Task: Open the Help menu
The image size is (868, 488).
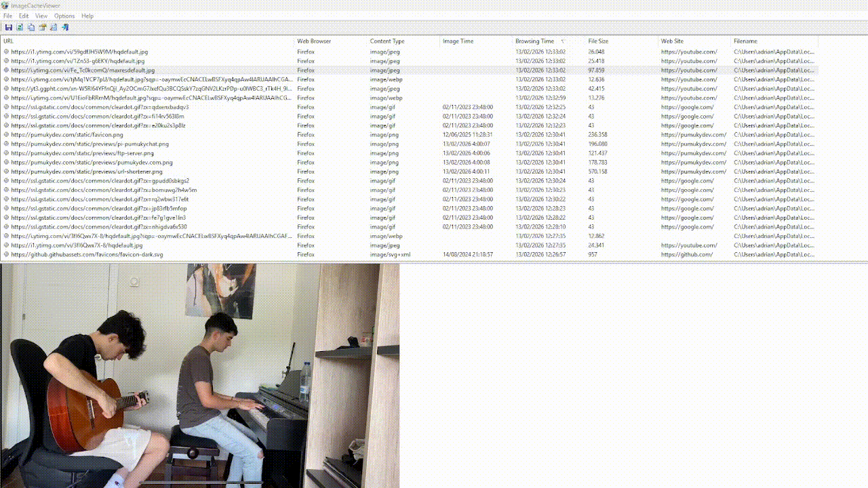Action: point(87,16)
